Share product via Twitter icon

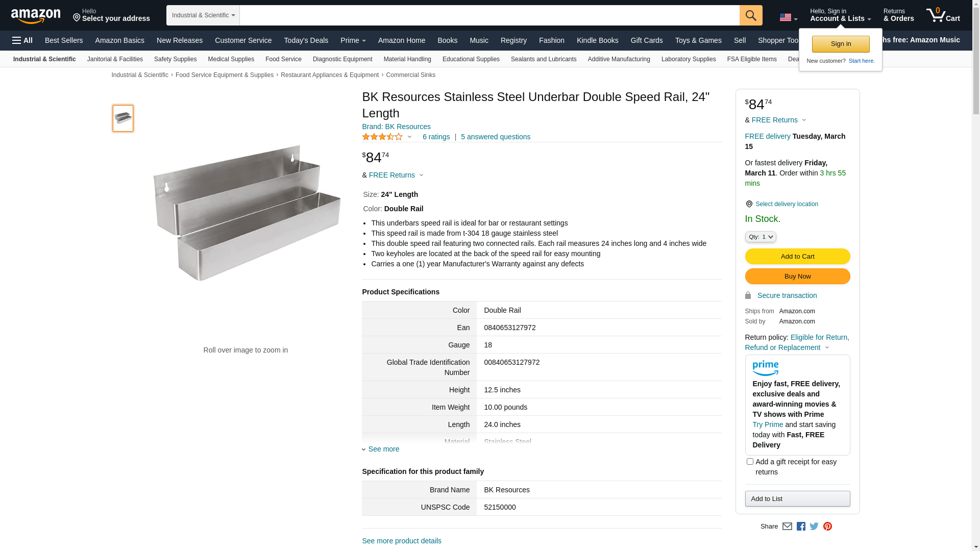[x=814, y=527]
